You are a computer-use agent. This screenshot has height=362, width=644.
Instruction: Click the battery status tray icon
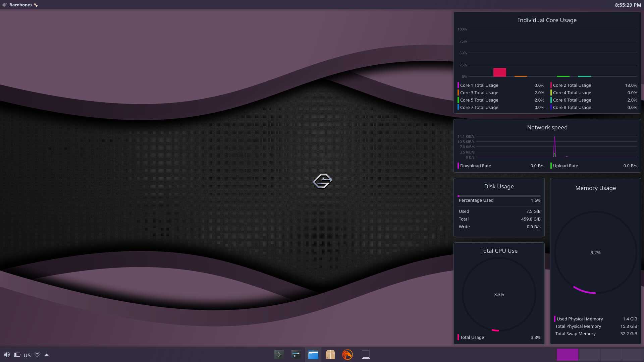(17, 355)
